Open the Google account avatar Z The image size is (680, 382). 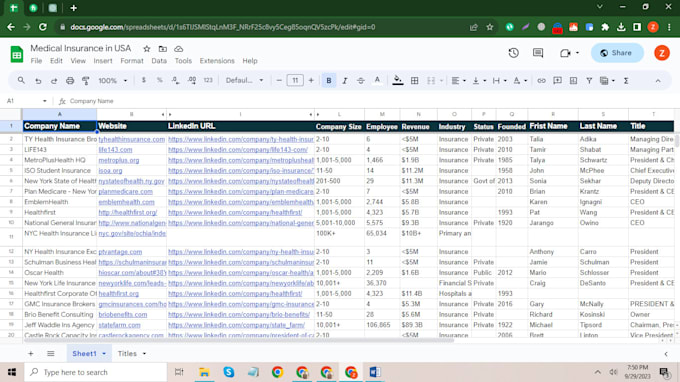click(662, 53)
